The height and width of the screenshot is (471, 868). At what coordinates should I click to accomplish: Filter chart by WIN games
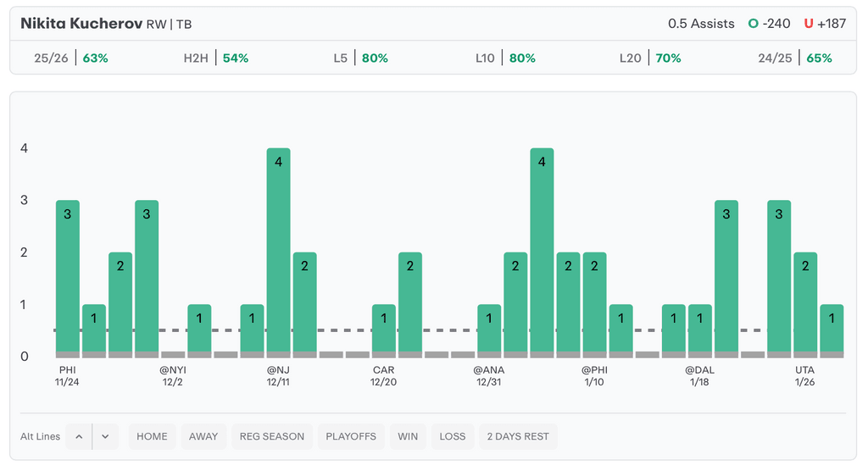coord(408,436)
